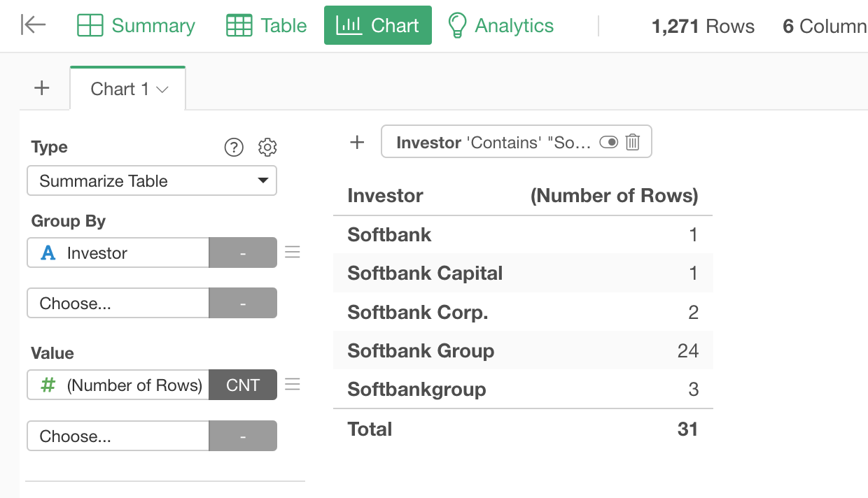Choose a second Group By column
Screen dimensions: 868x498
tap(118, 304)
